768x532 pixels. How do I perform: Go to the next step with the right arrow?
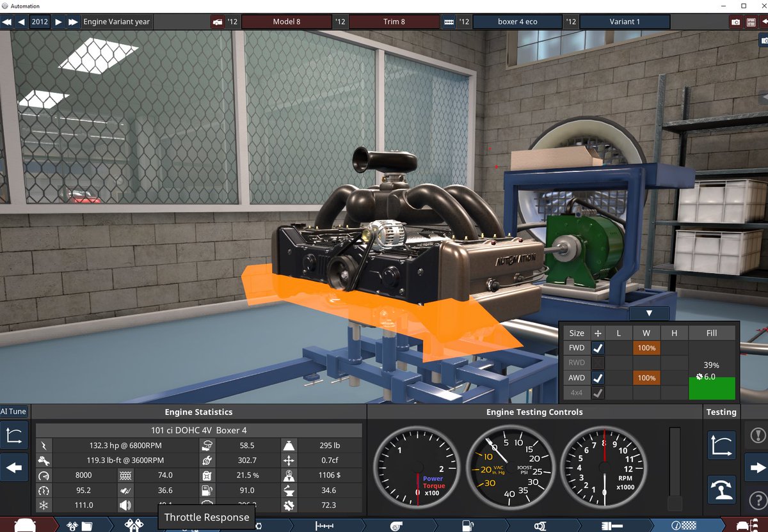pos(757,469)
